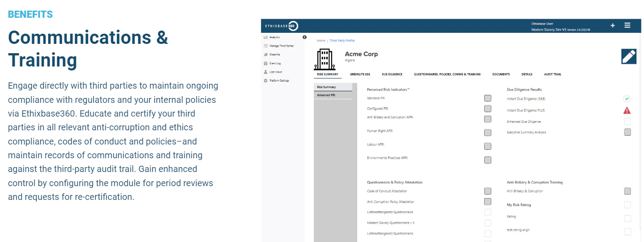644x242 pixels.
Task: Click Anti-Bribery & Corruption training status box
Action: tap(627, 191)
